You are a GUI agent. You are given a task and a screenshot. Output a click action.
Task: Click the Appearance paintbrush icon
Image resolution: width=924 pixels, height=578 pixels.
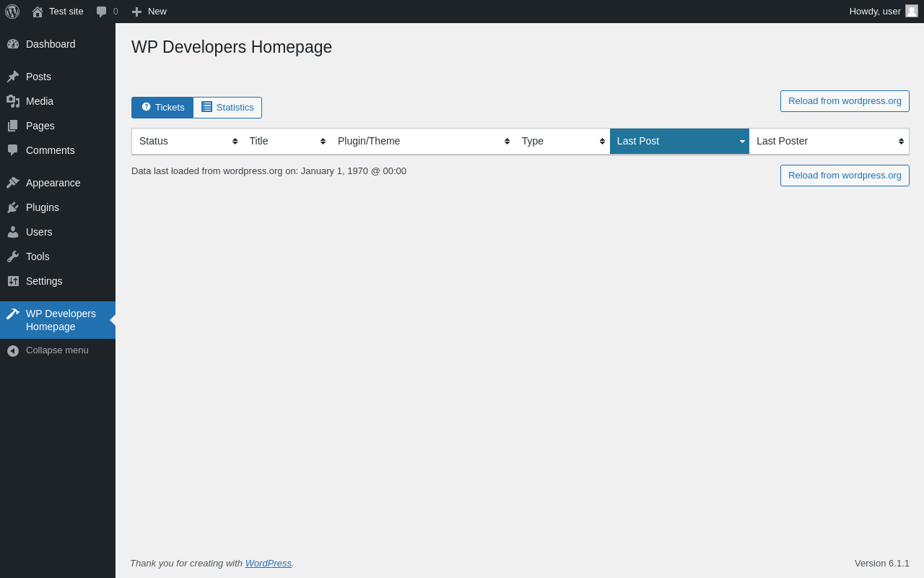(13, 183)
